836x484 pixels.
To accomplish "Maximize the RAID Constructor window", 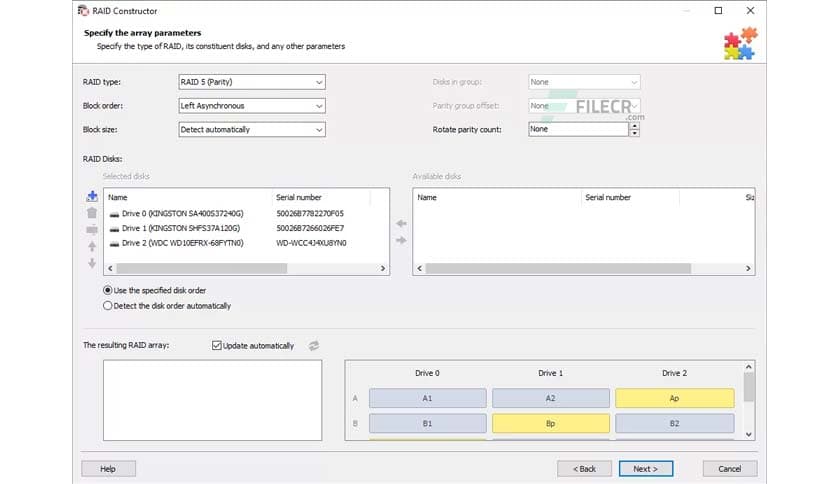I will tap(718, 11).
